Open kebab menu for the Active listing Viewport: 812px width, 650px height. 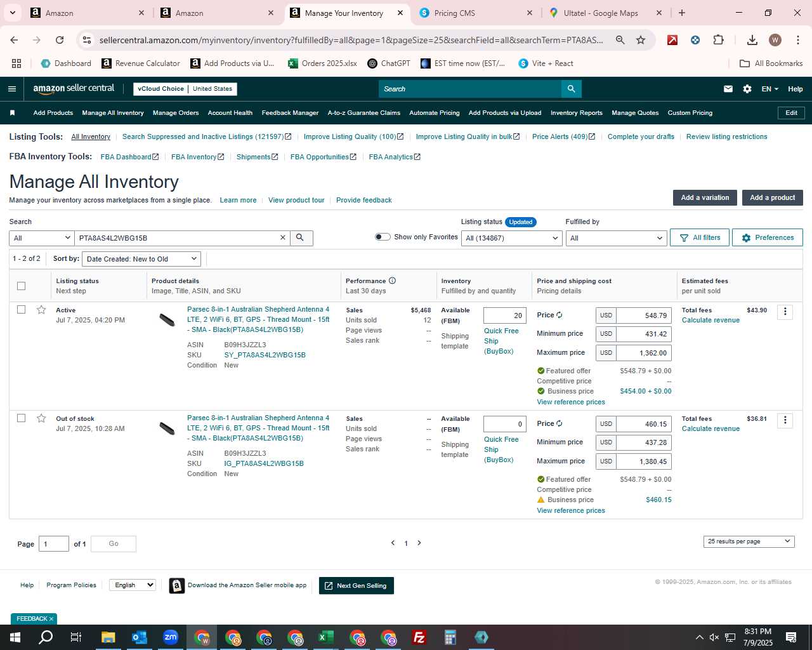[x=785, y=312]
